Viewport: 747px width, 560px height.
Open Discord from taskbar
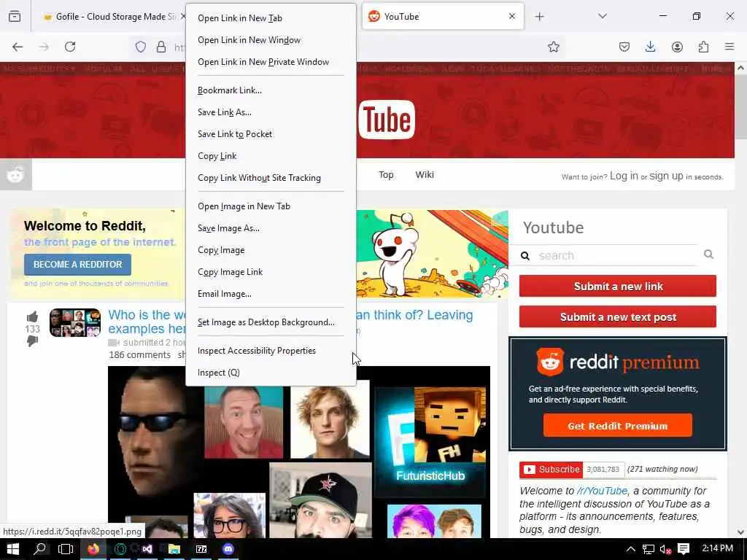pos(228,549)
